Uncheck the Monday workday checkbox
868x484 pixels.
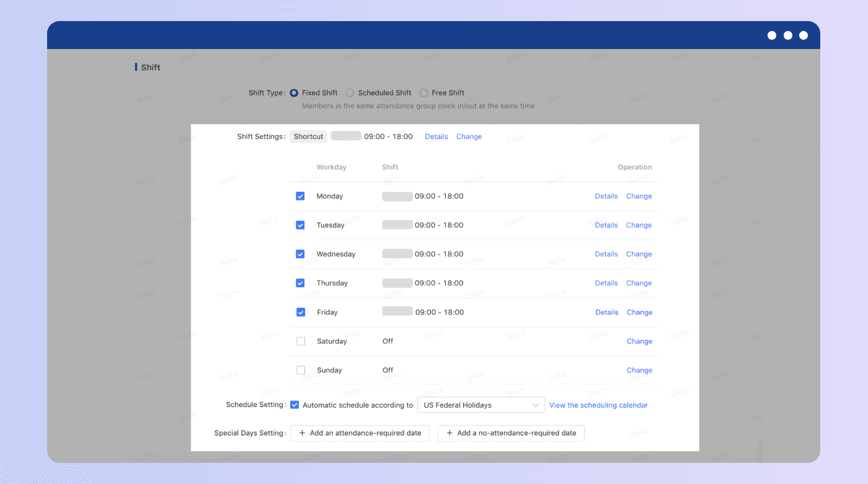300,196
